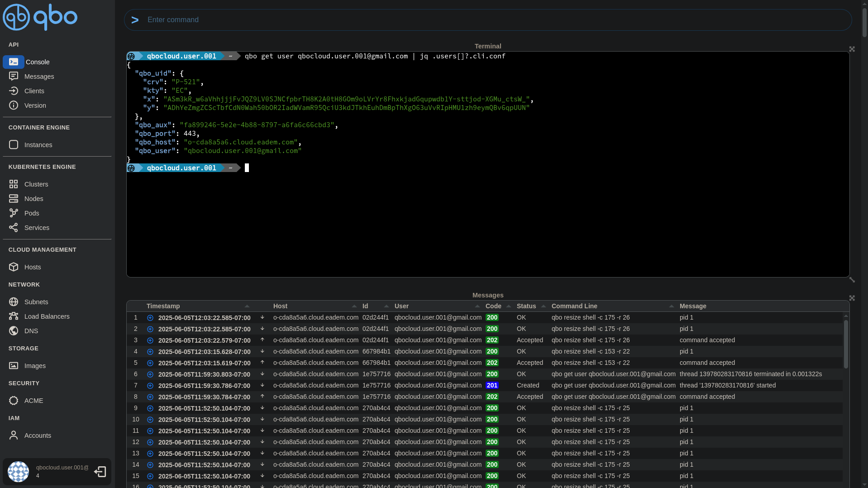This screenshot has width=868, height=488.
Task: Click the Messages table vertical scrollbar
Action: 846,344
